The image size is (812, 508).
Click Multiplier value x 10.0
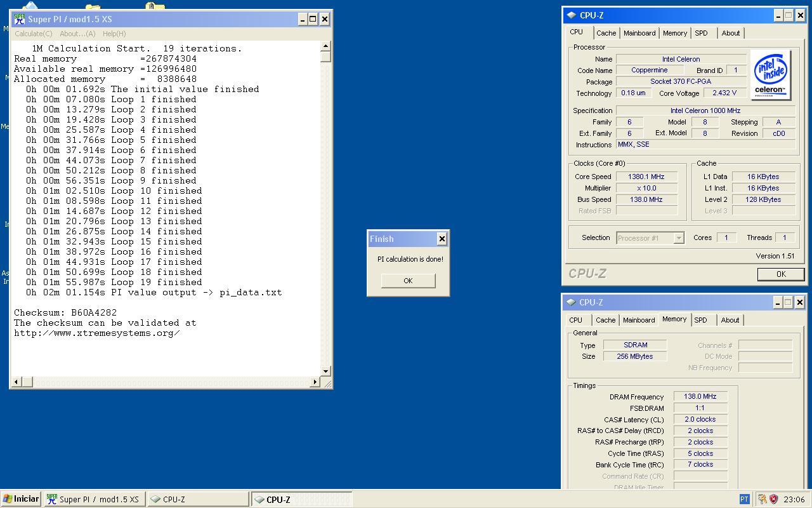[646, 188]
